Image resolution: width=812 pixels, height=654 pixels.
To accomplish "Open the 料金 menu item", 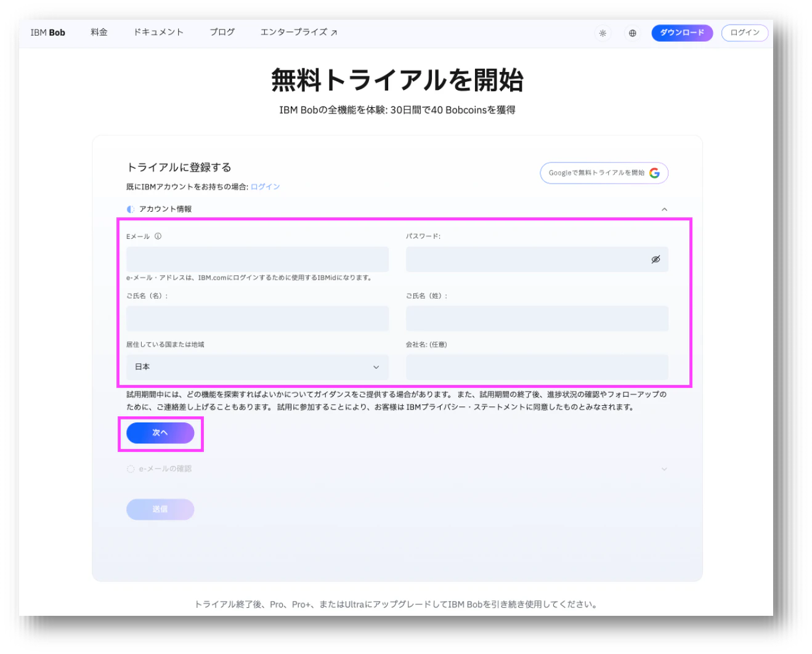I will tap(99, 33).
